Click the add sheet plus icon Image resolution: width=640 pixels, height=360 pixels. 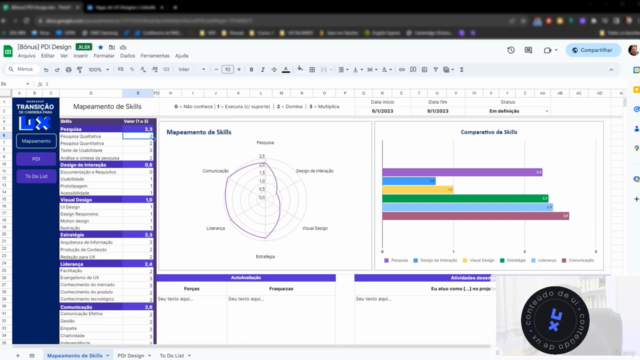(x=18, y=356)
